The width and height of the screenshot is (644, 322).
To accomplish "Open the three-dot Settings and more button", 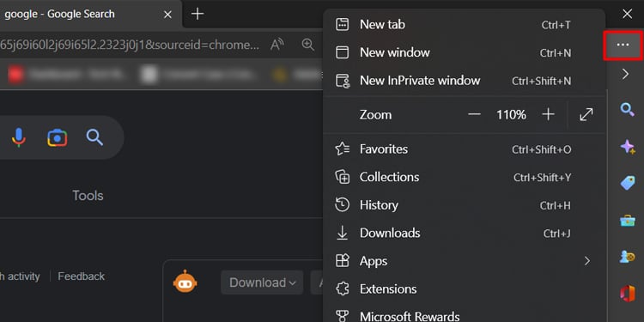I will pos(623,45).
